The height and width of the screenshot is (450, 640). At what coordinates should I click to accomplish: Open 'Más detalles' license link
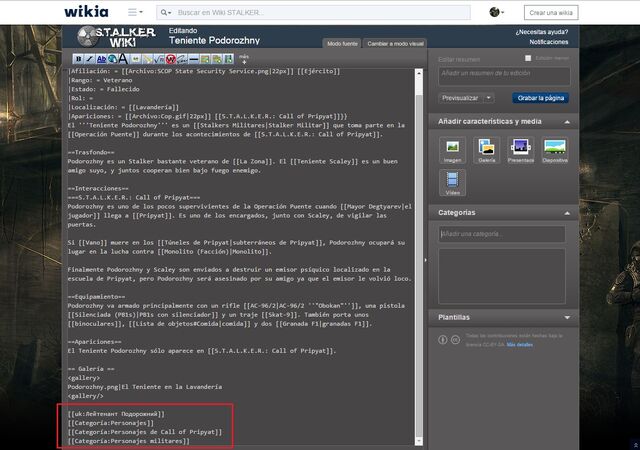(519, 345)
